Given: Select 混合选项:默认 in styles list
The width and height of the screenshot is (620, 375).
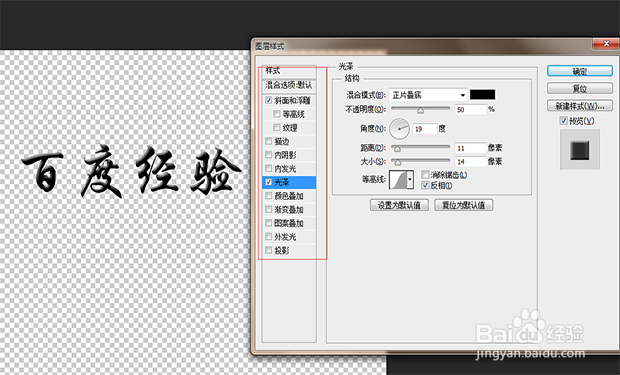Looking at the screenshot, I should coord(289,85).
